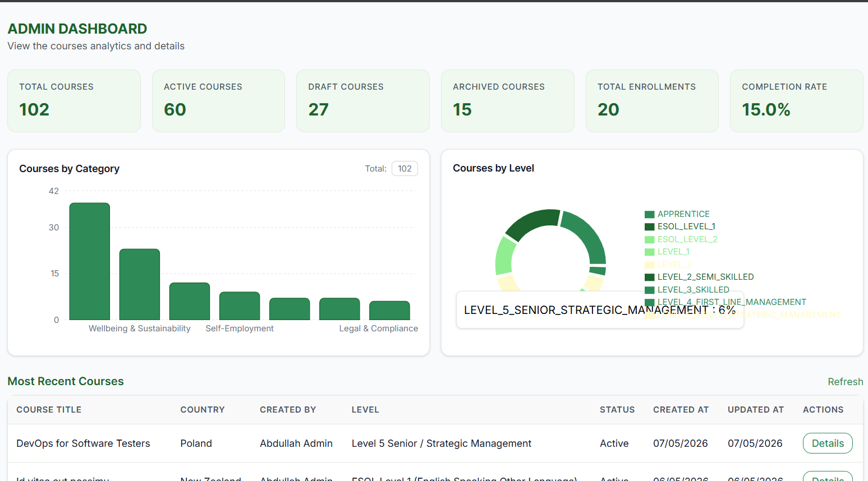Click the Total 102 badge in category chart
The height and width of the screenshot is (481, 868).
(x=405, y=169)
